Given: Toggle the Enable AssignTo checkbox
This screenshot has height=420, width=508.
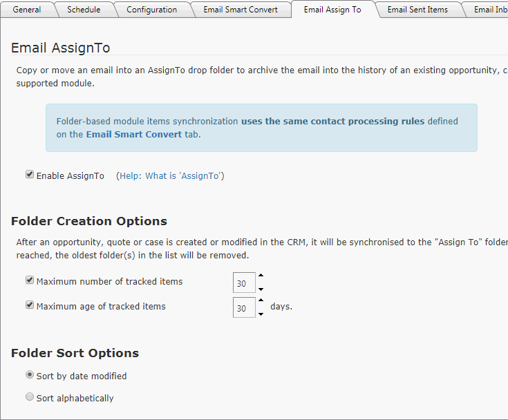Looking at the screenshot, I should tap(30, 175).
